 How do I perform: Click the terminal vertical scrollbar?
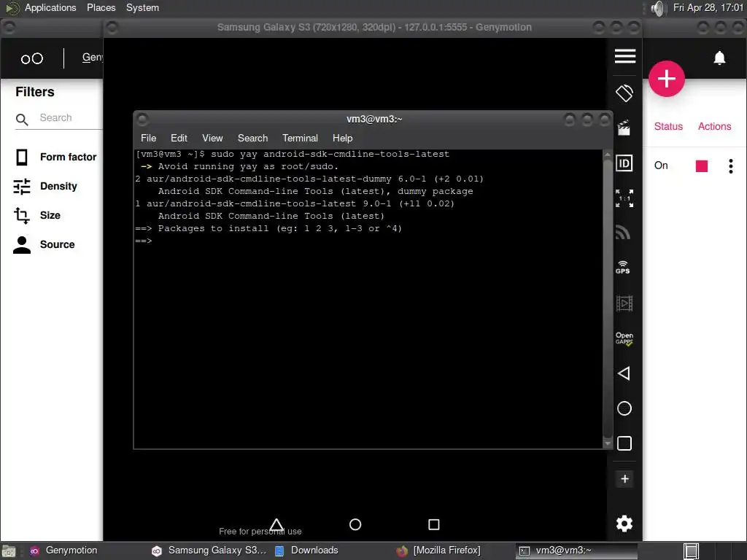(607, 298)
